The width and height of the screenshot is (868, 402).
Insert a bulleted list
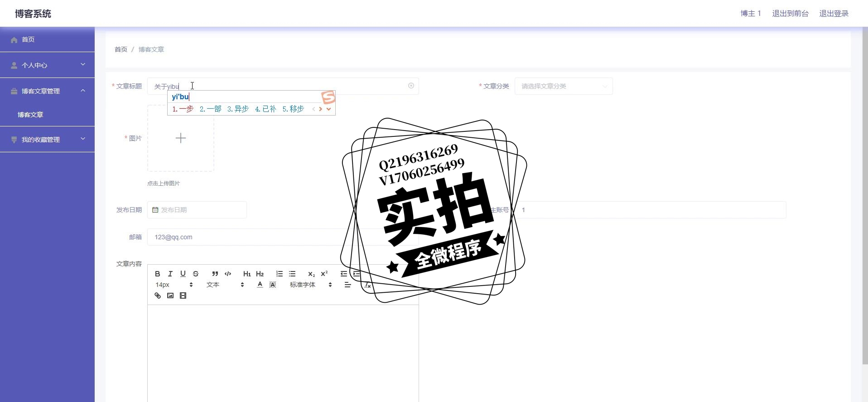coord(292,274)
